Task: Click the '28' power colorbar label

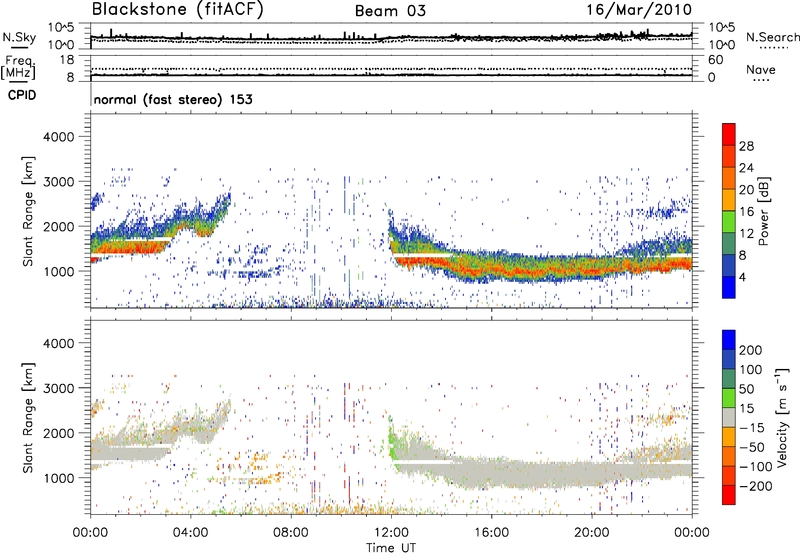Action: coord(746,146)
